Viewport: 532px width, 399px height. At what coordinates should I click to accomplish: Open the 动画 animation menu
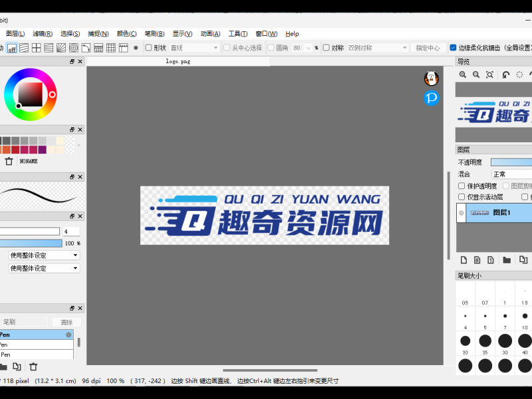click(x=210, y=34)
